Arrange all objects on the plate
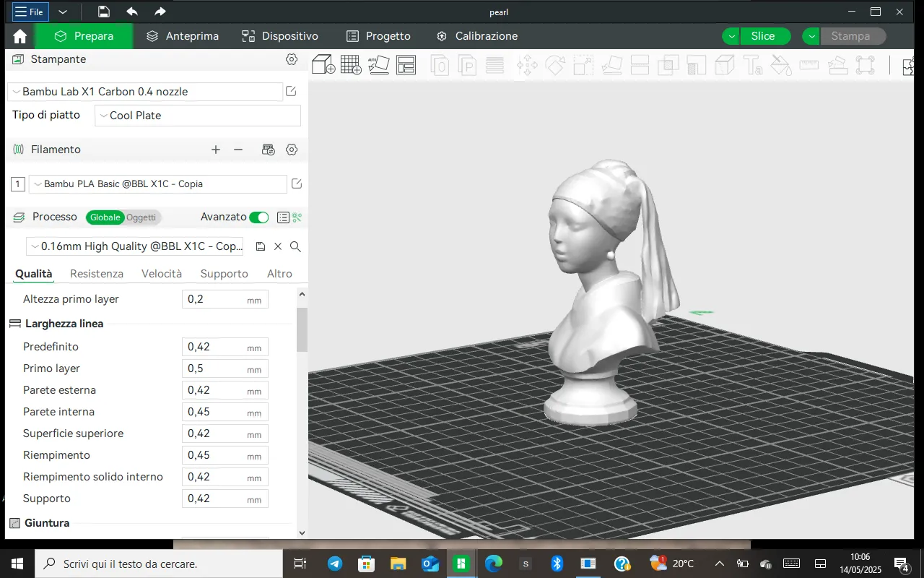The width and height of the screenshot is (924, 578). click(406, 65)
